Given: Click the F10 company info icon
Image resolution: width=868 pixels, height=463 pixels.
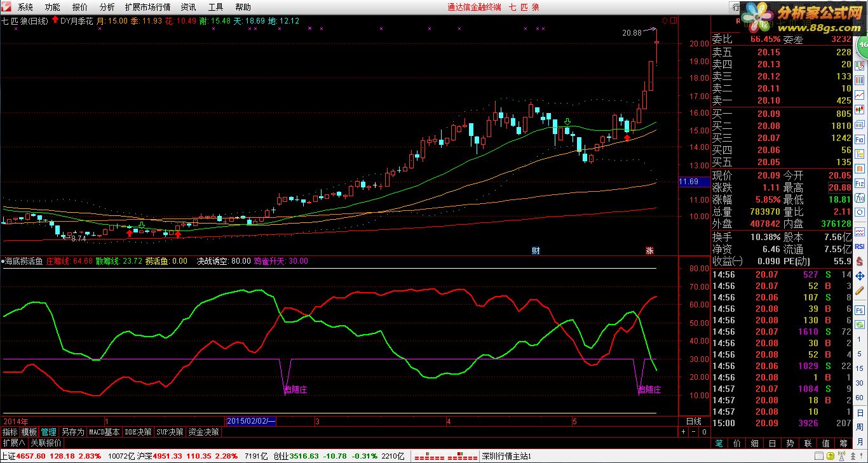Looking at the screenshot, I should tap(860, 139).
